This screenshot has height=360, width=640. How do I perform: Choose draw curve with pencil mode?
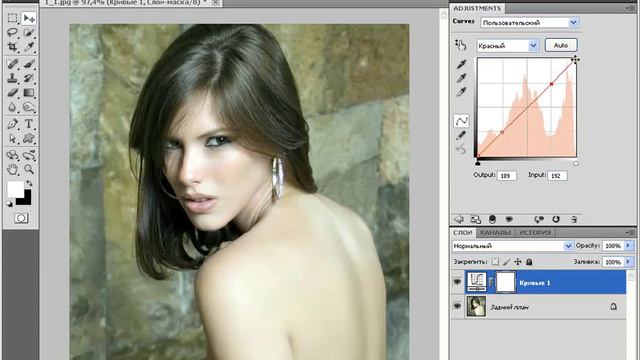(461, 135)
